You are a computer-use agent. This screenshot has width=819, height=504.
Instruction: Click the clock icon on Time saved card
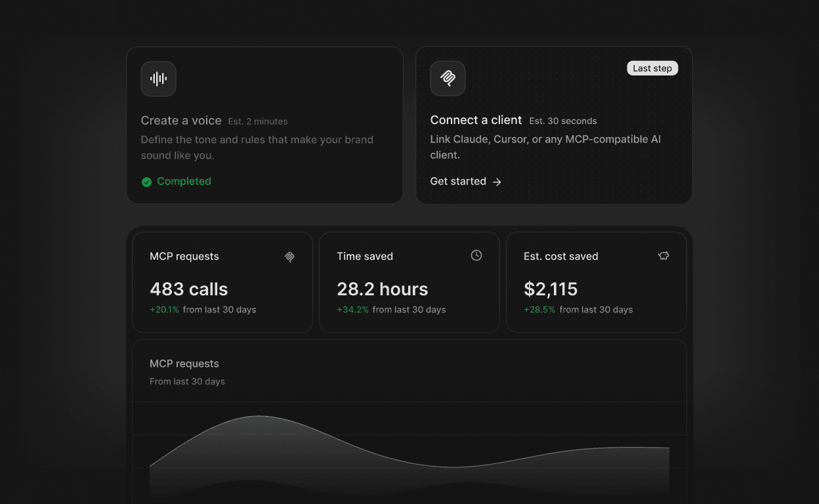(x=476, y=255)
